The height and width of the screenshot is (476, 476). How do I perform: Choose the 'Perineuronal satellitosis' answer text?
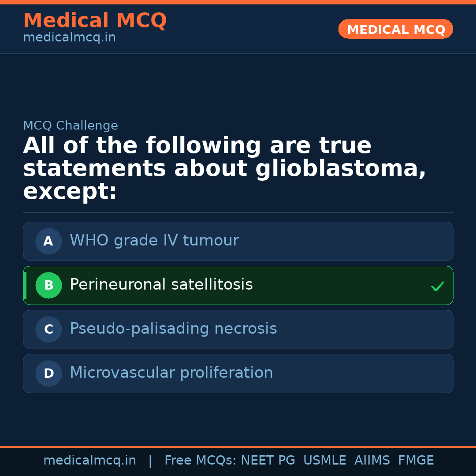point(161,285)
